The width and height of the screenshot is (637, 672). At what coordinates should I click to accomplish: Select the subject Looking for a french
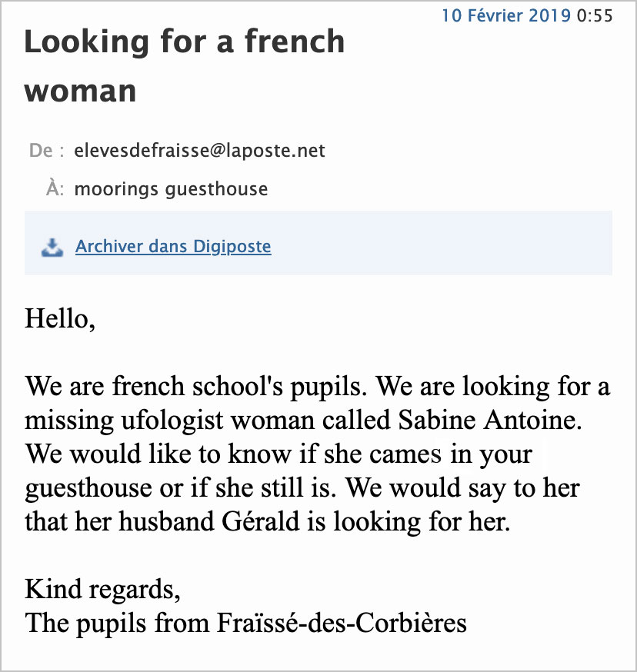(185, 42)
